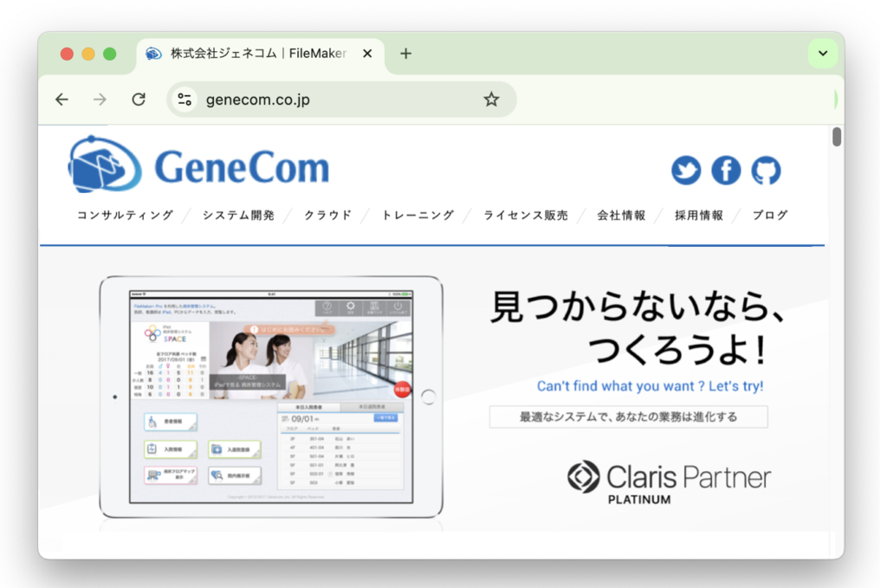Viewport: 887px width, 588px height.
Task: Bookmark this page with star icon
Action: 491,100
